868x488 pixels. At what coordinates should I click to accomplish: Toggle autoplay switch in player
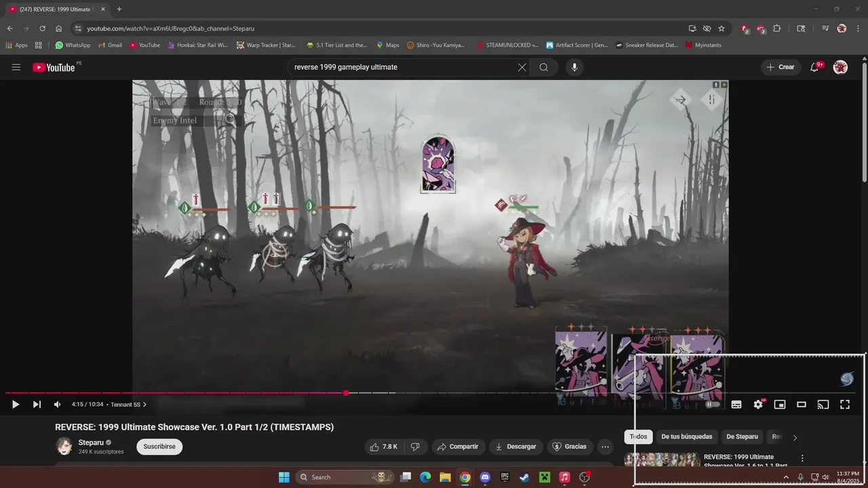712,405
